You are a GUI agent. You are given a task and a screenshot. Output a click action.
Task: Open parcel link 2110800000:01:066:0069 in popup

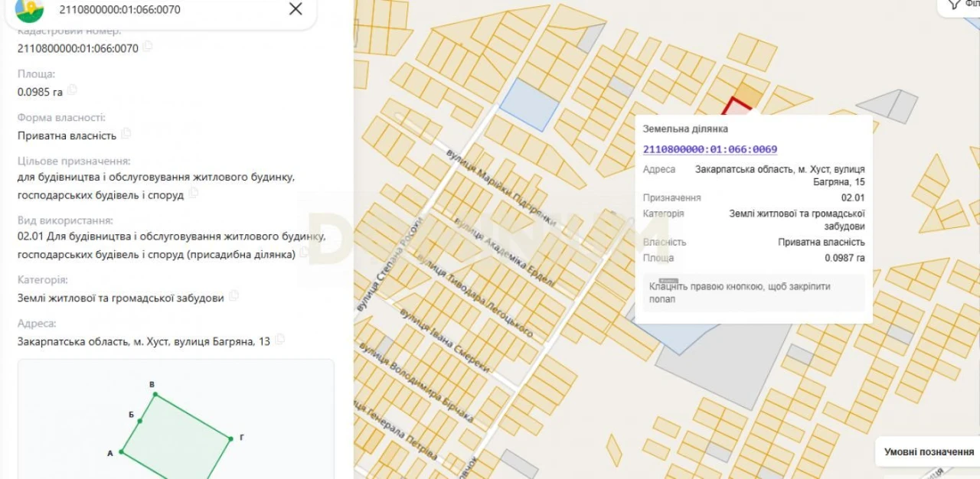click(710, 149)
